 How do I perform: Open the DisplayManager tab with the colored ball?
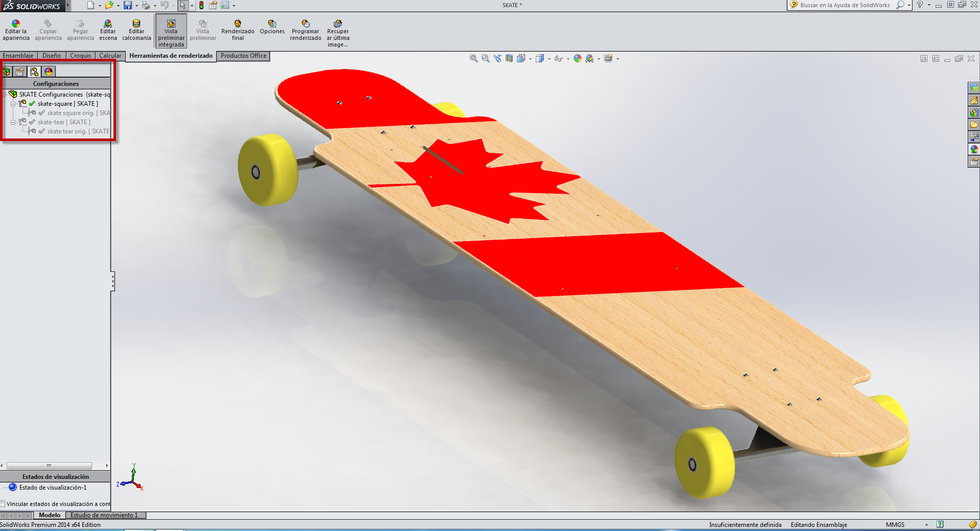[x=49, y=72]
